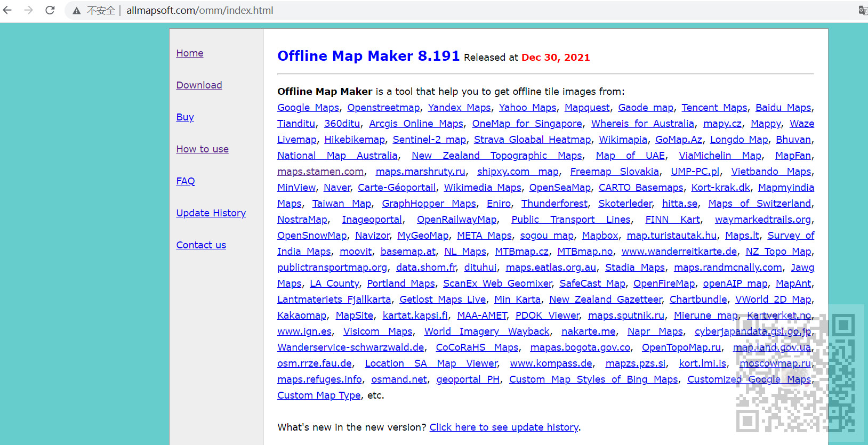Screen dimensions: 868x445
Task: Open OneMap for Singapore link
Action: pos(527,124)
